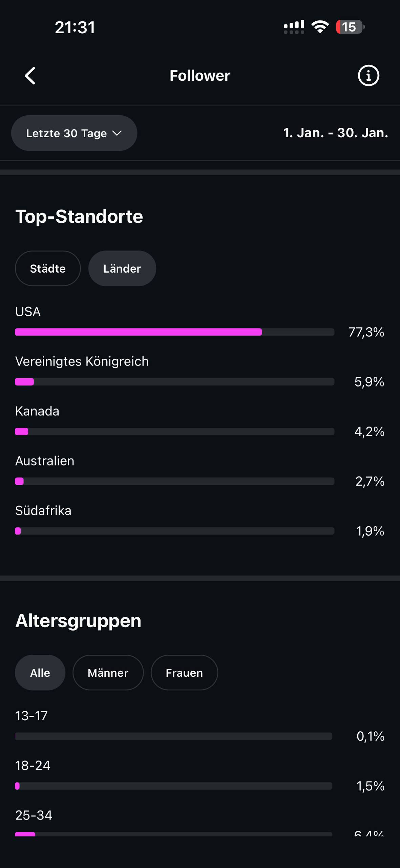
Task: Tap the Australien country row label
Action: [45, 461]
